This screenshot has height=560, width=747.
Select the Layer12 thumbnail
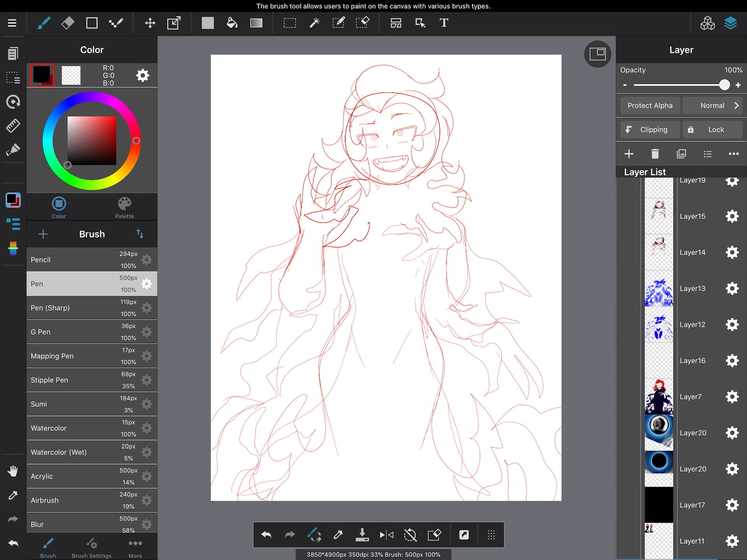659,325
